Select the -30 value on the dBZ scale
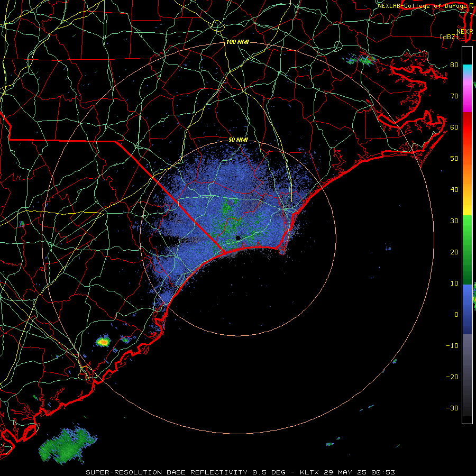 click(x=452, y=408)
